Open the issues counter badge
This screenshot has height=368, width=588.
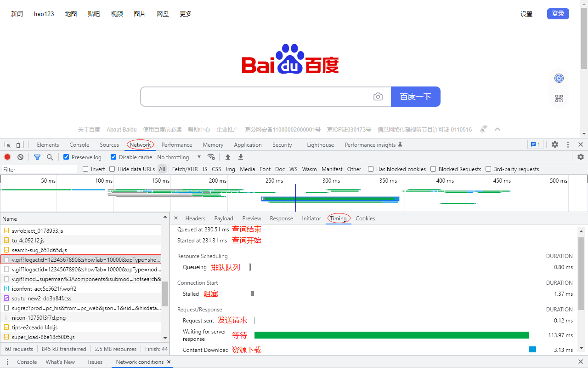[536, 144]
